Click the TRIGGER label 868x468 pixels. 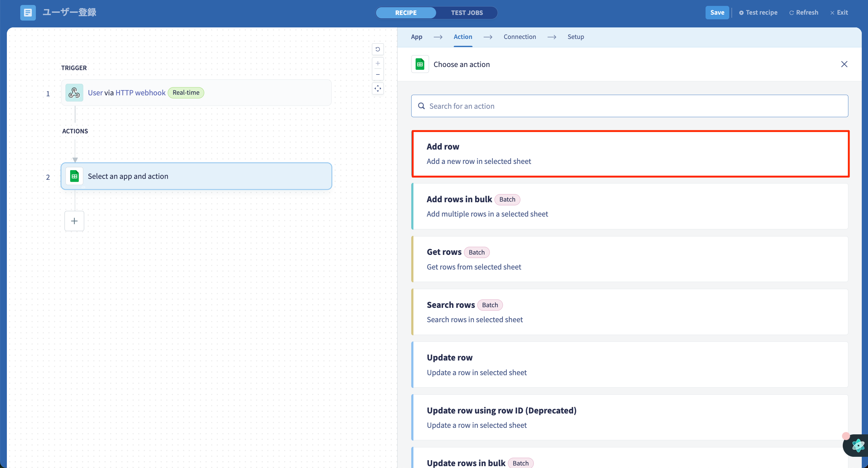[74, 68]
